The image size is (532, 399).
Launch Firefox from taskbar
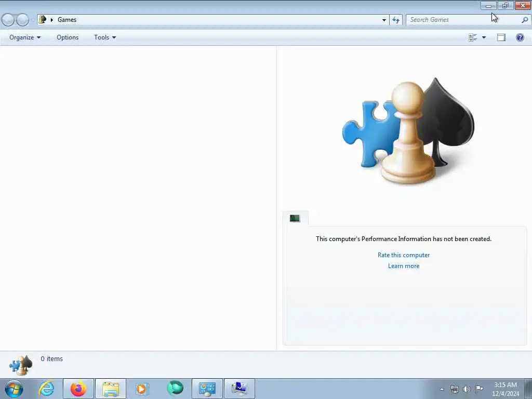tap(78, 389)
